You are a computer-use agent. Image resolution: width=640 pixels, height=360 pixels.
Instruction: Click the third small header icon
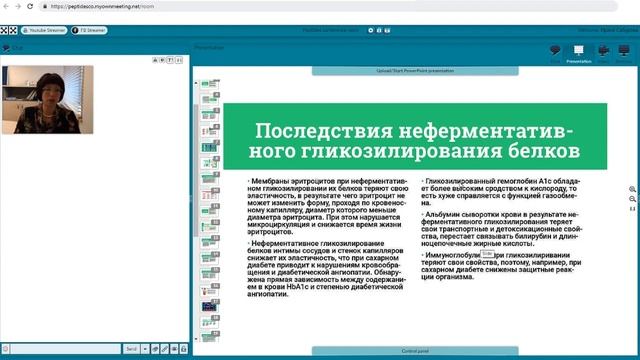387,30
